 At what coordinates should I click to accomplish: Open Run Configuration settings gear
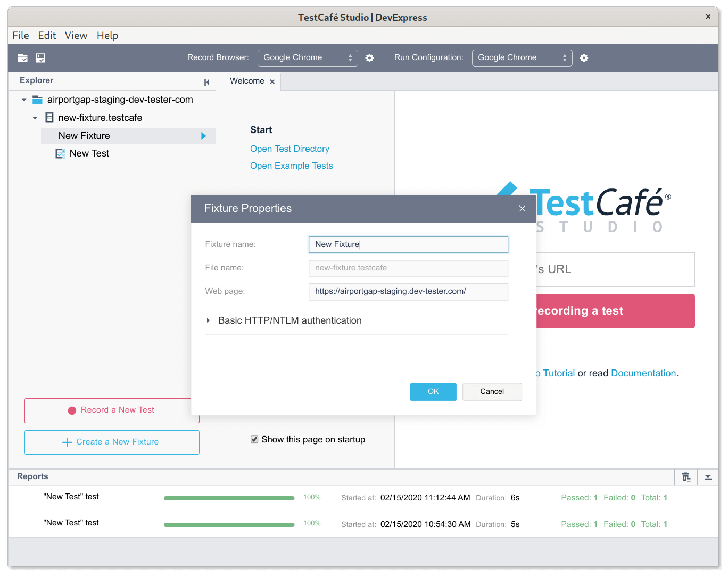pyautogui.click(x=584, y=58)
